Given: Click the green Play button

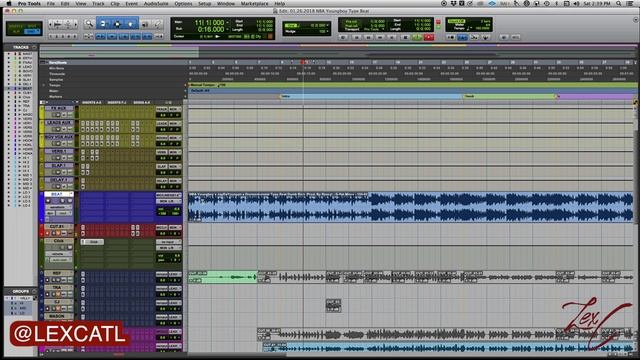Looking at the screenshot, I should point(417,37).
